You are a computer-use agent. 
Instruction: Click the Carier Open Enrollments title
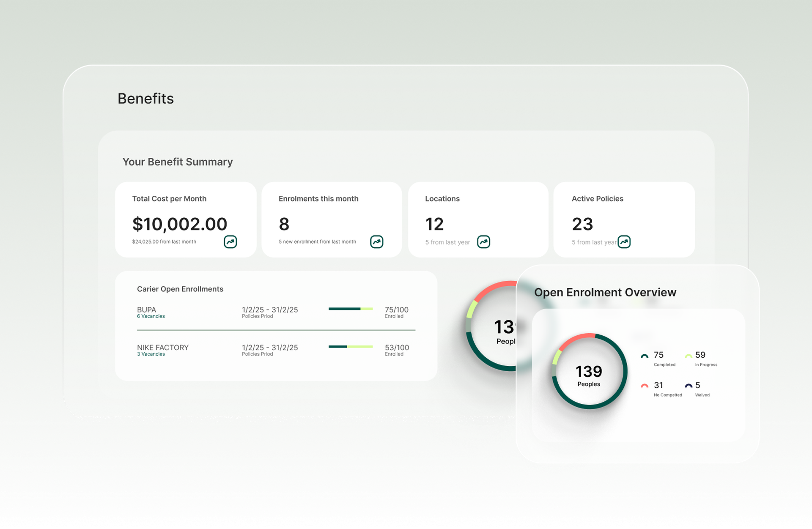point(180,289)
